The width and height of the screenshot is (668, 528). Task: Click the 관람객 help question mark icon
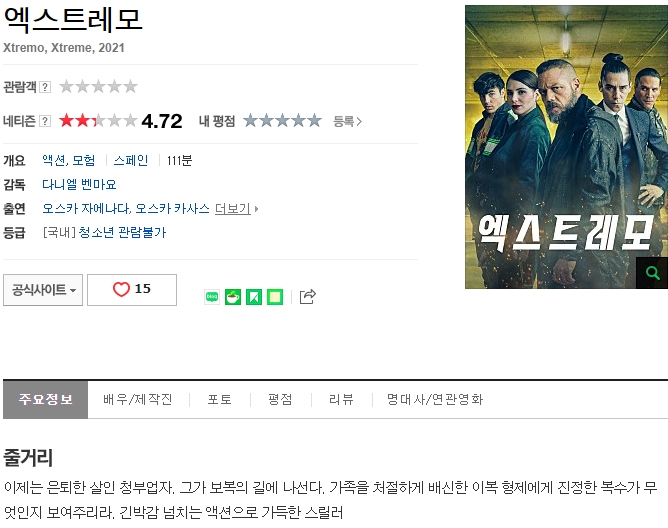point(45,87)
